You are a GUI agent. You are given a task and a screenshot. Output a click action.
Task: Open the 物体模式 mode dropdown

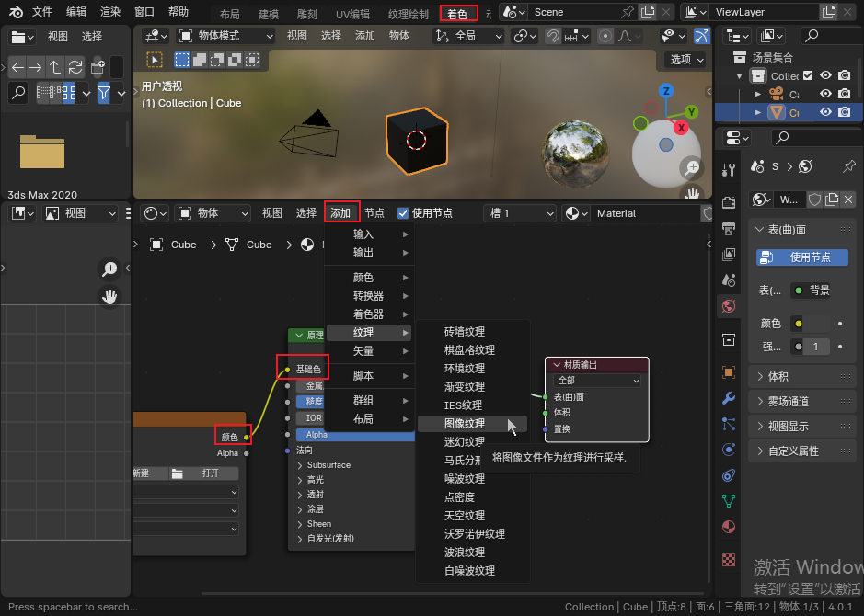225,36
